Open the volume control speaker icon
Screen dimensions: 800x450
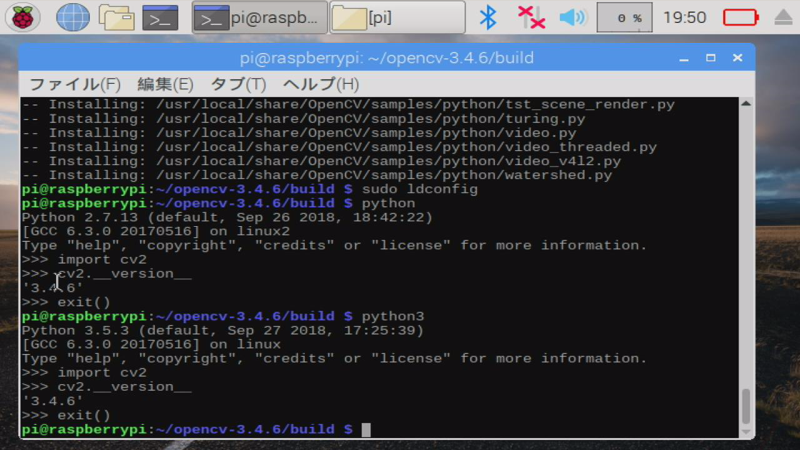click(572, 17)
